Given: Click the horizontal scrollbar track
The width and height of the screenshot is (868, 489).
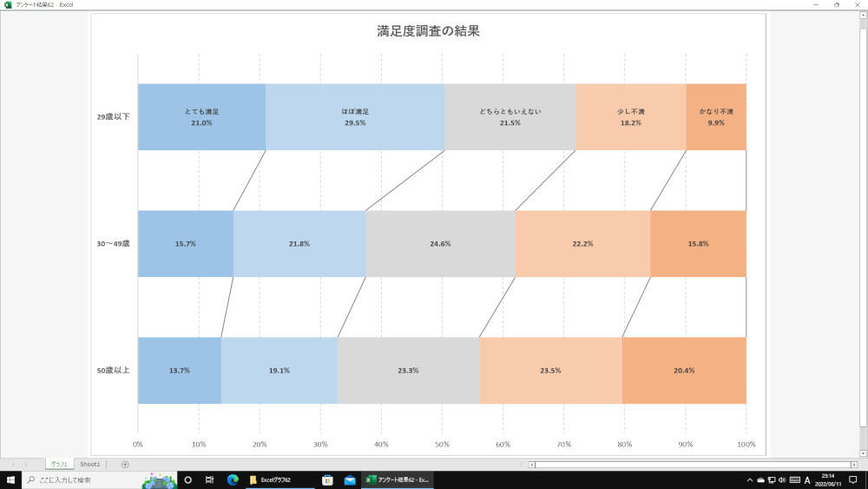Looking at the screenshot, I should (x=693, y=465).
